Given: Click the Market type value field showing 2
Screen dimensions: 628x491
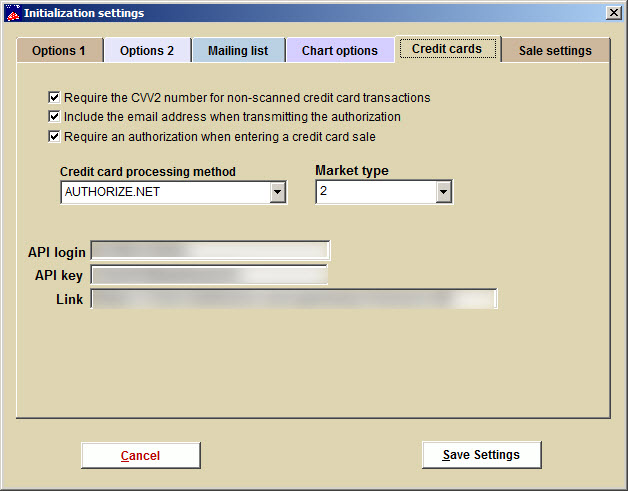Looking at the screenshot, I should (375, 192).
